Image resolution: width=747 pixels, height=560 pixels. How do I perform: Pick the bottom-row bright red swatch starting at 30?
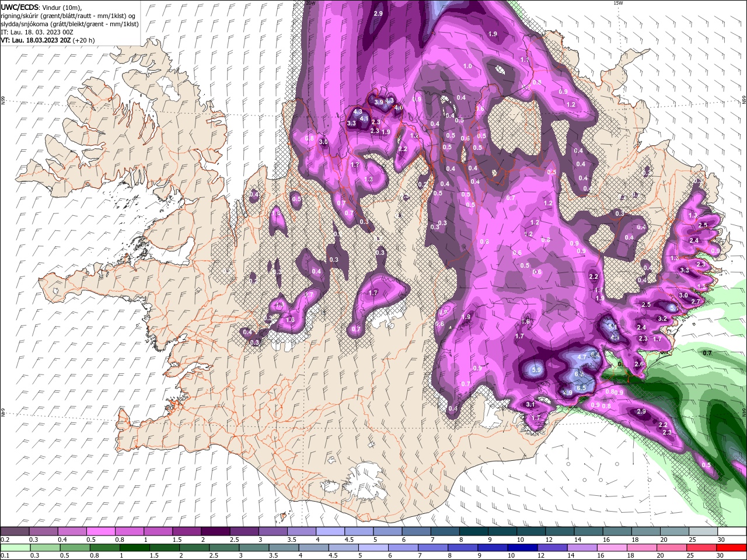(732, 548)
